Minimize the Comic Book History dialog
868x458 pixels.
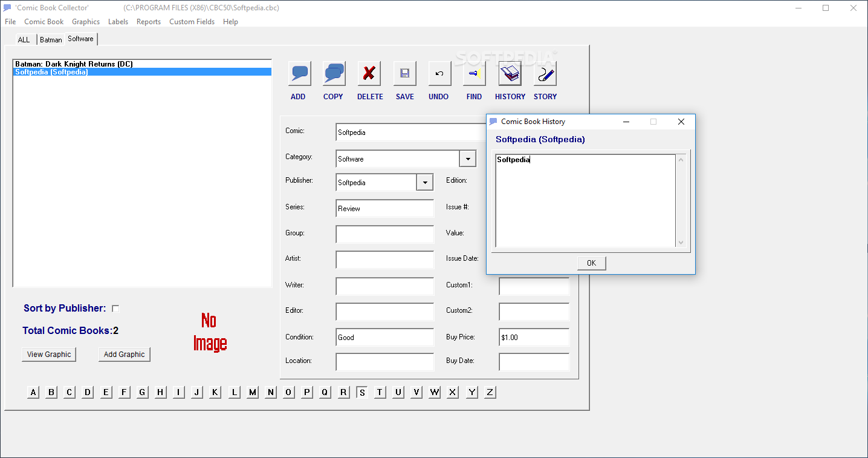[x=626, y=122]
